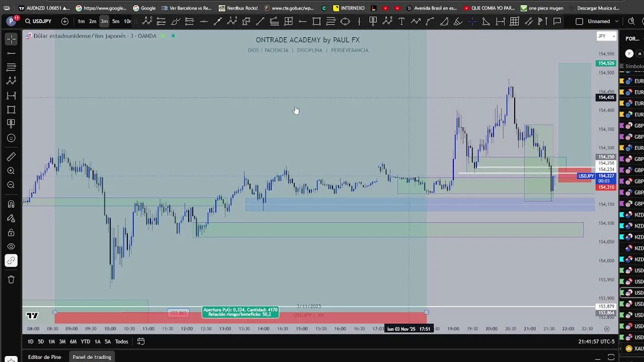The image size is (644, 362).
Task: Switch to the INTERNEXO browser tab
Action: 349,8
